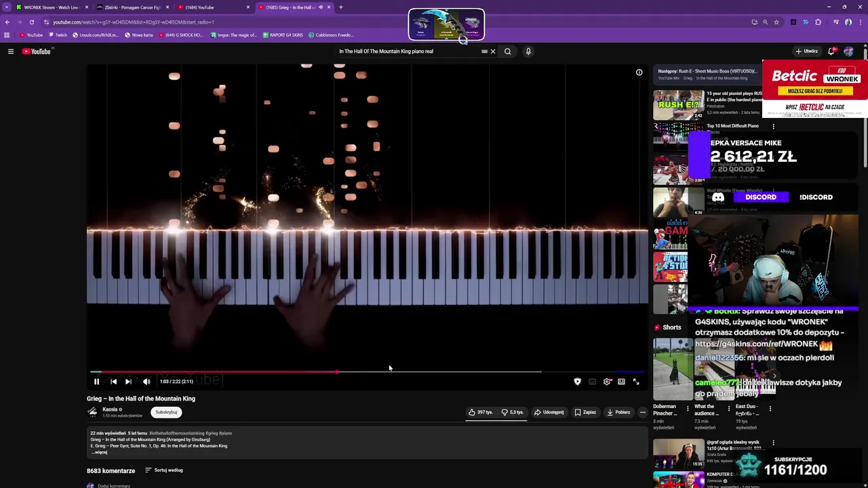Run search with the magnifier button
The width and height of the screenshot is (868, 488).
pyautogui.click(x=507, y=52)
